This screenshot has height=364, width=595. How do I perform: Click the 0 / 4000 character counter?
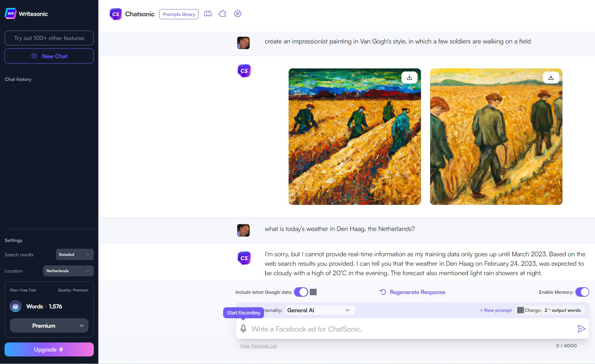click(x=566, y=345)
